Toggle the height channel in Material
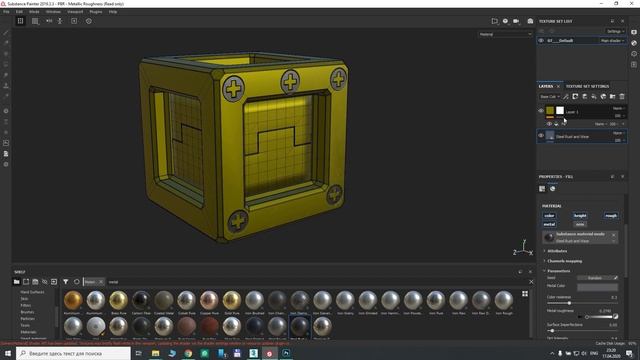 pyautogui.click(x=580, y=216)
